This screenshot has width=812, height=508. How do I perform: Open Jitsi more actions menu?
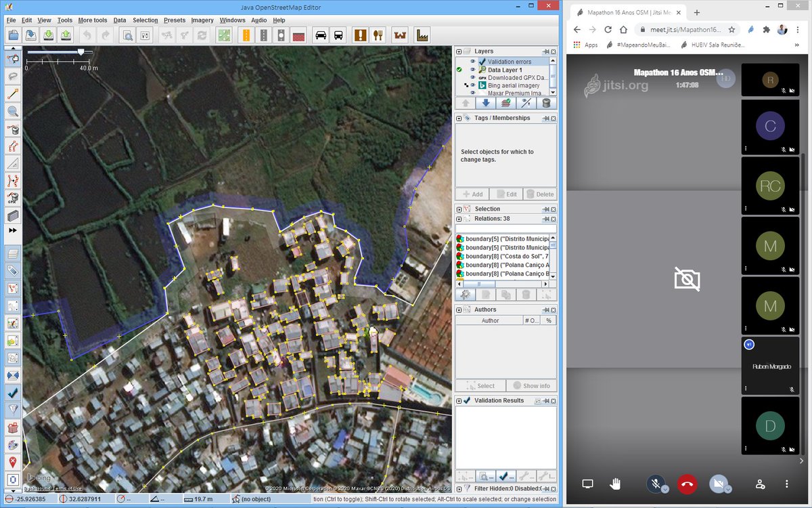(x=786, y=484)
